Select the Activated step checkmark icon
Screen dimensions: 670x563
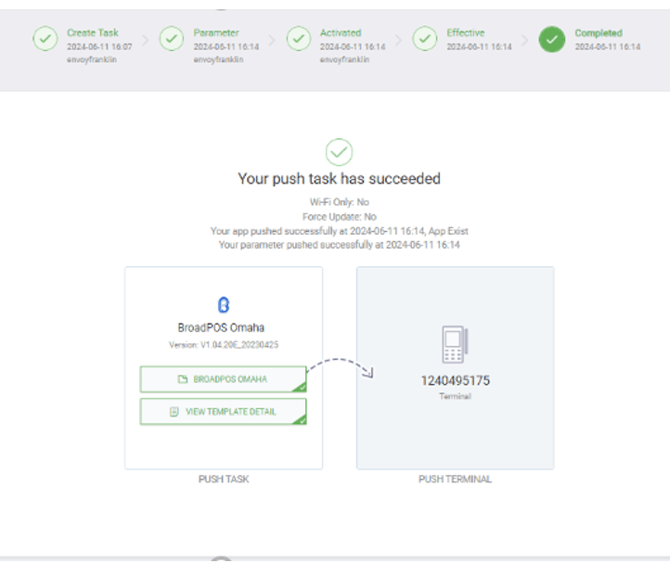299,39
